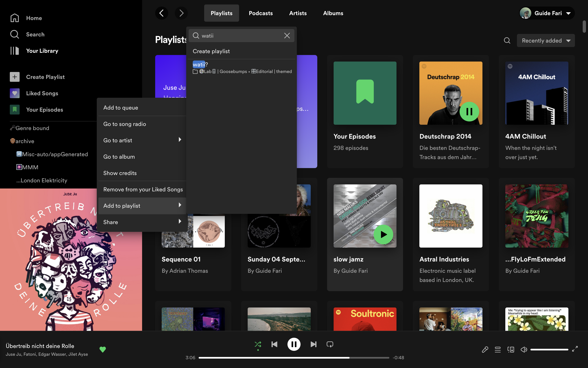588x368 pixels.
Task: Open the Your Episodes card
Action: point(365,111)
